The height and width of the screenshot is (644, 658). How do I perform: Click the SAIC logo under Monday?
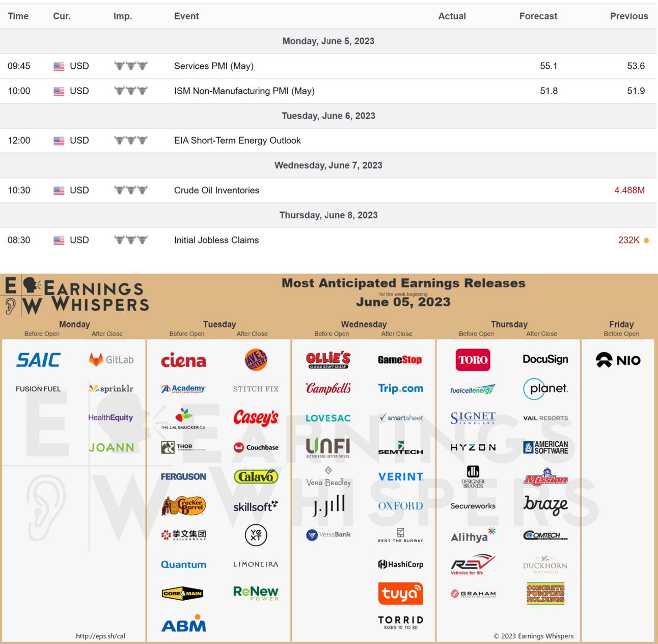pyautogui.click(x=38, y=360)
